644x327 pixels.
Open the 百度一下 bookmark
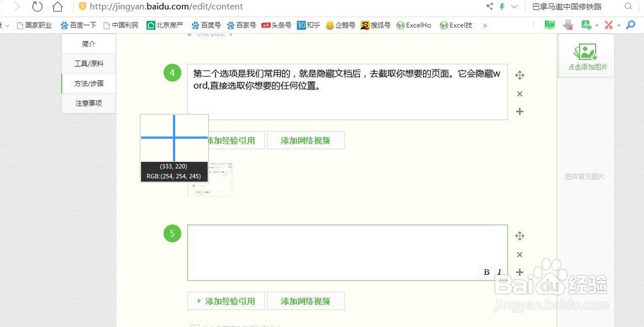tap(79, 25)
